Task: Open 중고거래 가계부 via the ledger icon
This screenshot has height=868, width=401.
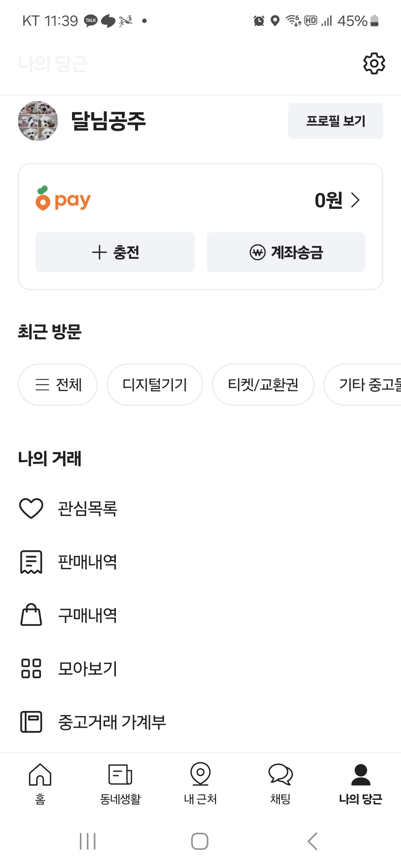Action: [31, 722]
